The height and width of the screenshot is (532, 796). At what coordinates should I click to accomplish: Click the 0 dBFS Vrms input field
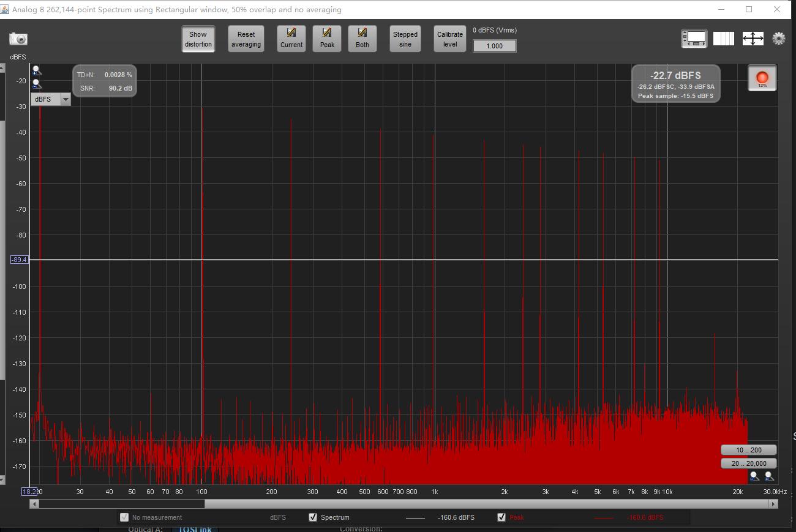[494, 46]
